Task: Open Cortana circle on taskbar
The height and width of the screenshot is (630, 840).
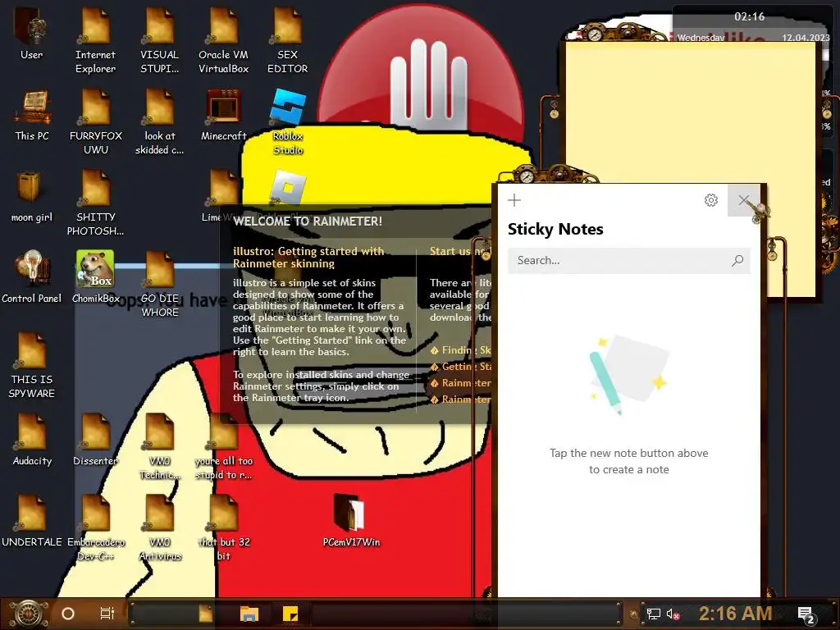Action: tap(68, 614)
